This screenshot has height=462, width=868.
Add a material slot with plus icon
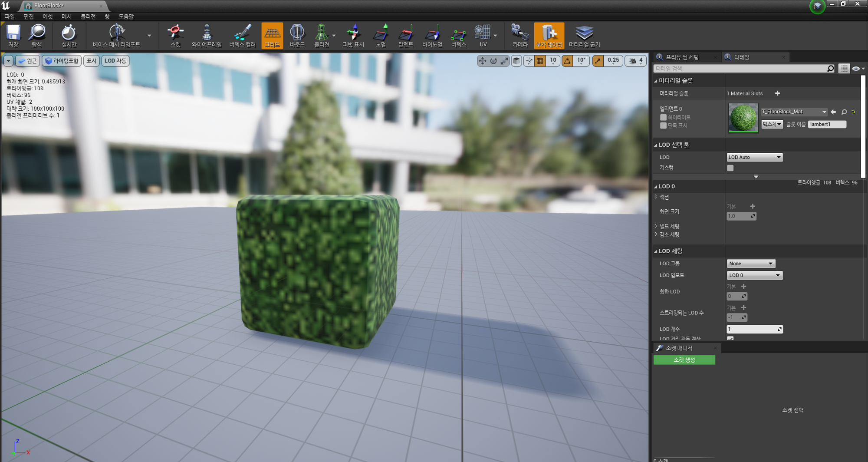(777, 93)
